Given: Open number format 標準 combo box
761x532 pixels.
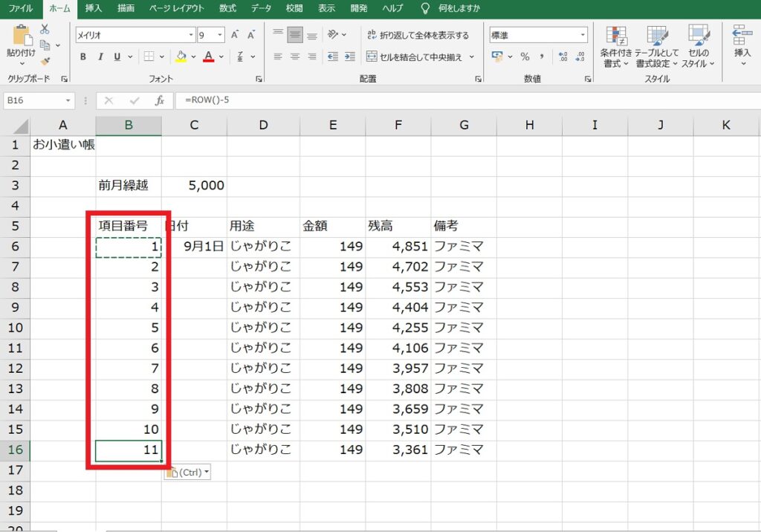Looking at the screenshot, I should click(x=538, y=35).
